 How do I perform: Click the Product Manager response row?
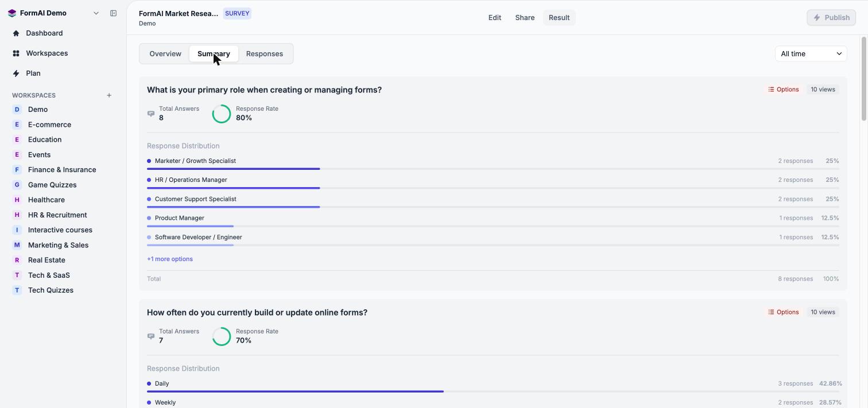pos(493,220)
